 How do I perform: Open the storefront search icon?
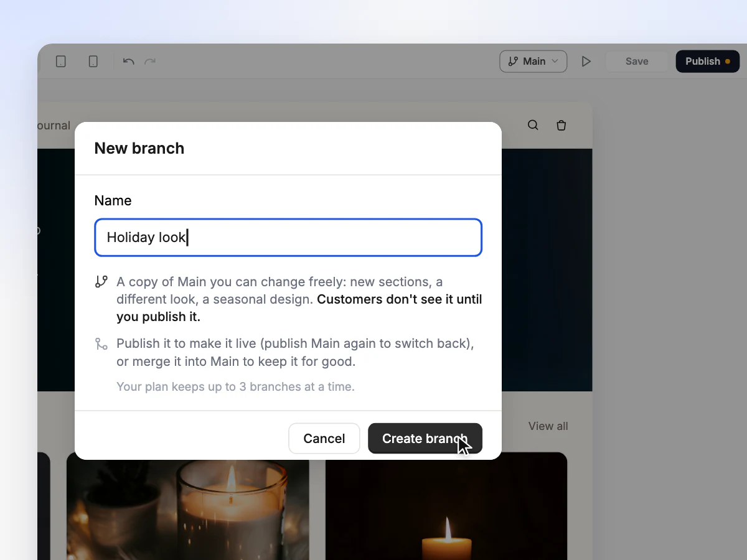[x=533, y=125]
